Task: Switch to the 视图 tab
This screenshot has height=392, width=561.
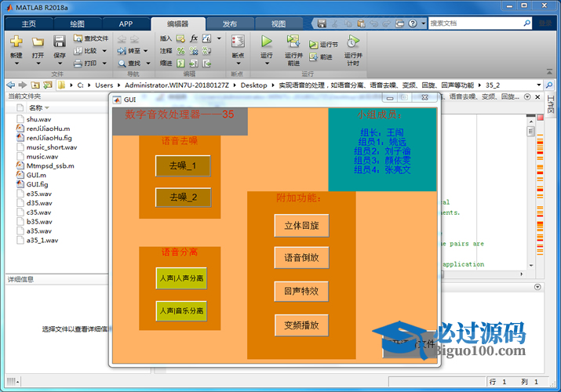Action: pyautogui.click(x=279, y=24)
